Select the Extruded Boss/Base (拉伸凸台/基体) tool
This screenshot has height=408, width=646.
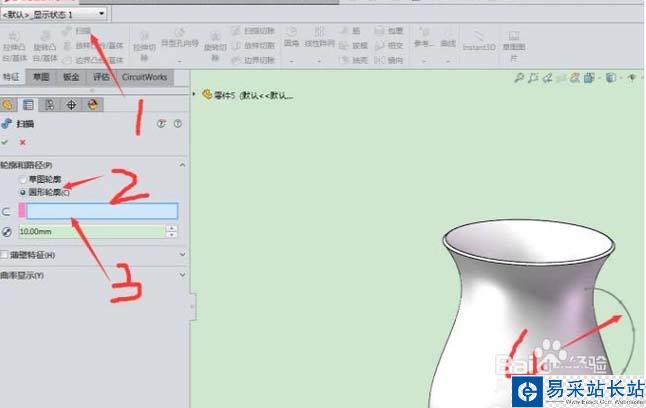coord(14,47)
